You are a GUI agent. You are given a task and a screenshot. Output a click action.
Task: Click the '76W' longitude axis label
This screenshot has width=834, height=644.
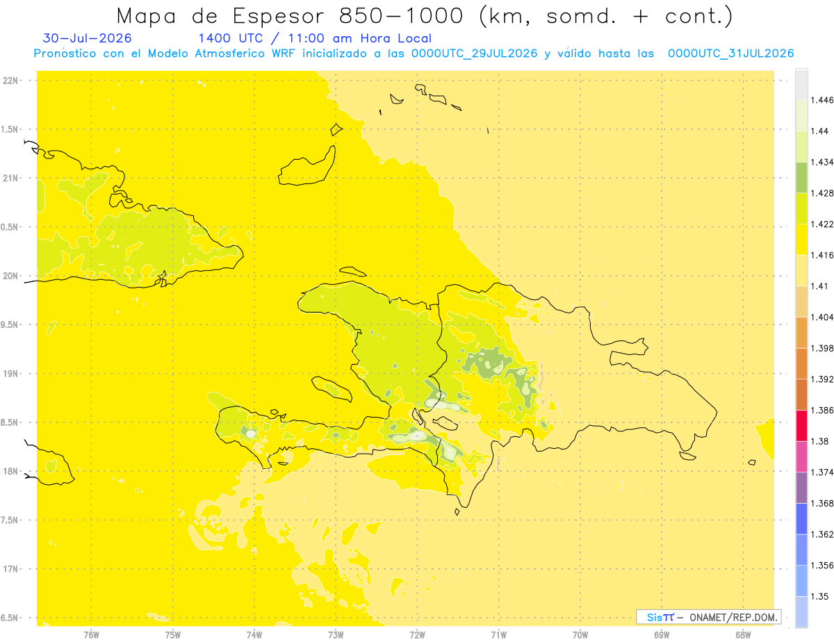[x=91, y=635]
